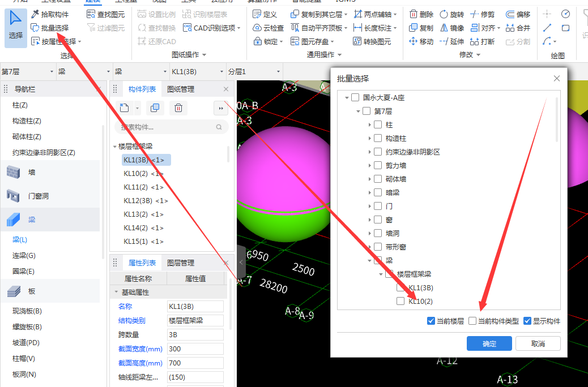The height and width of the screenshot is (387, 588).
Task: Click the 打断 tool
Action: pos(483,41)
